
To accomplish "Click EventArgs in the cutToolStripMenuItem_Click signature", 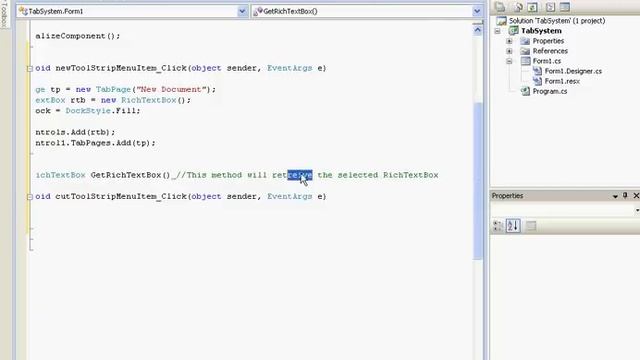I will coord(289,196).
